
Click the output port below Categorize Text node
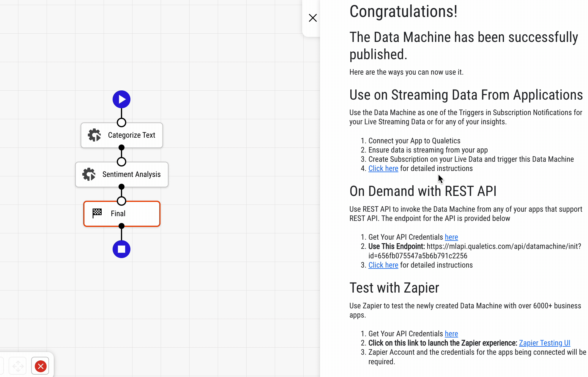coord(121,147)
